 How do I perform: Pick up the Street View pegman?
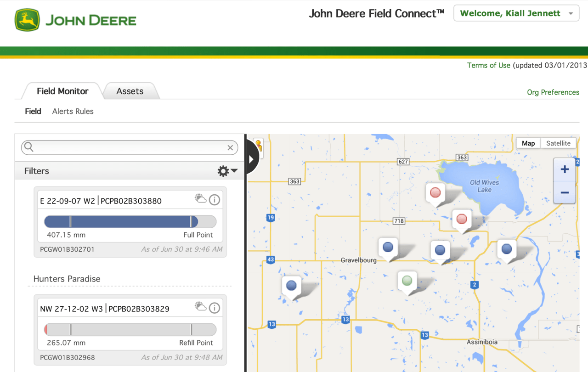[259, 146]
